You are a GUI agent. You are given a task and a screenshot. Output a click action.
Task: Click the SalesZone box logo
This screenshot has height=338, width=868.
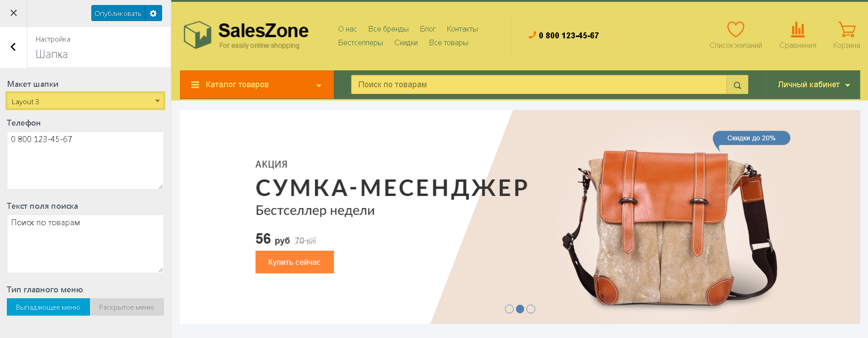(x=197, y=35)
